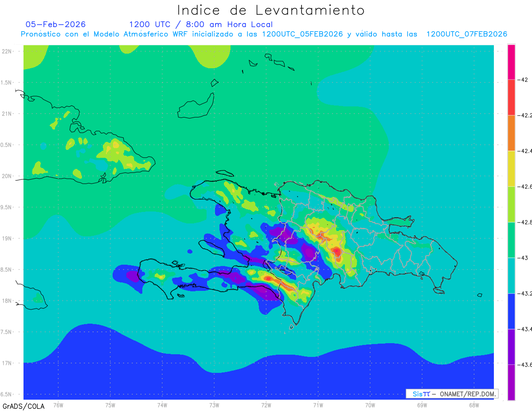Click the '70W' longitude label

click(x=370, y=405)
